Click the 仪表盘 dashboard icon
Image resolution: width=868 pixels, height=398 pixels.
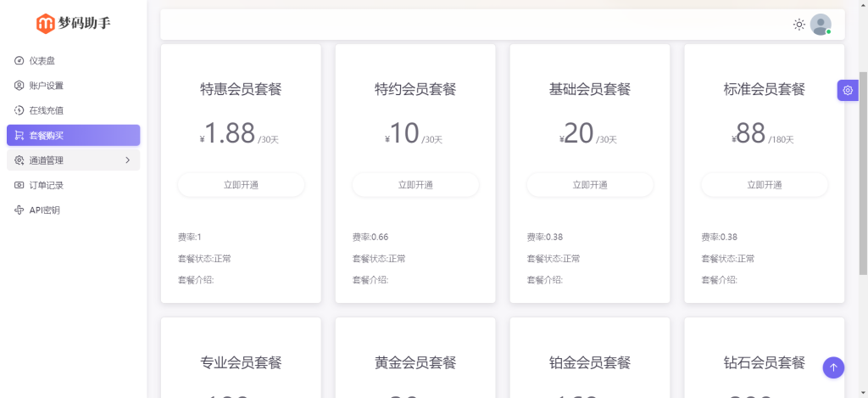pos(19,60)
